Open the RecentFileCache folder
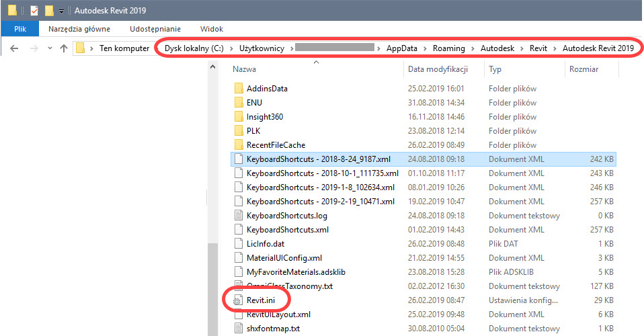 [x=276, y=145]
